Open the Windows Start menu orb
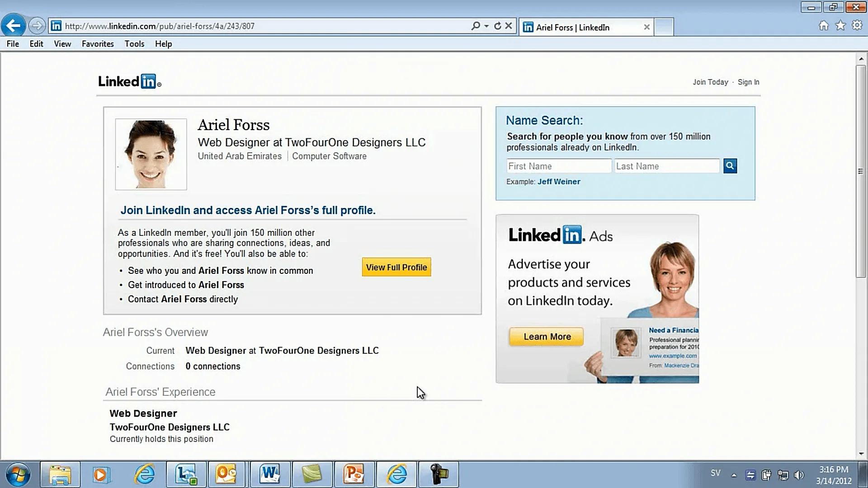 pos(18,474)
